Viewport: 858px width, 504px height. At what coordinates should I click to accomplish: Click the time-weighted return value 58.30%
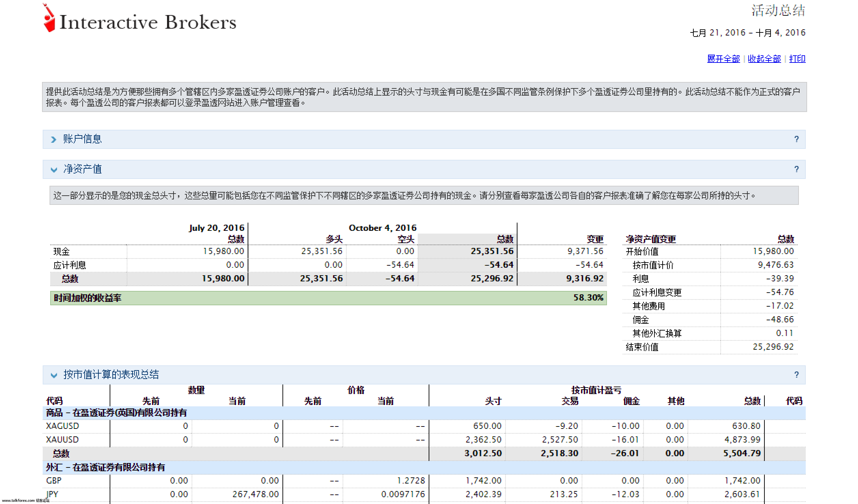(588, 297)
